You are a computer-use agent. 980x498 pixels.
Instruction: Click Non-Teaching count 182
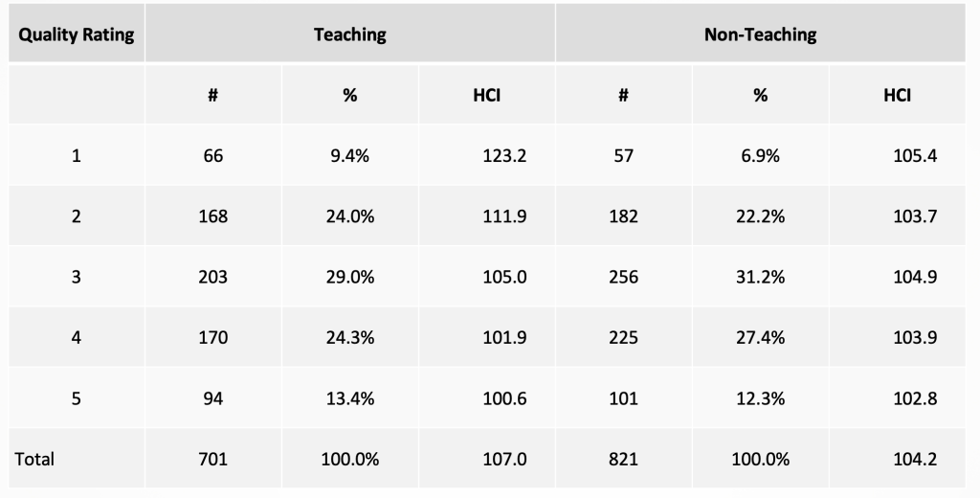624,215
